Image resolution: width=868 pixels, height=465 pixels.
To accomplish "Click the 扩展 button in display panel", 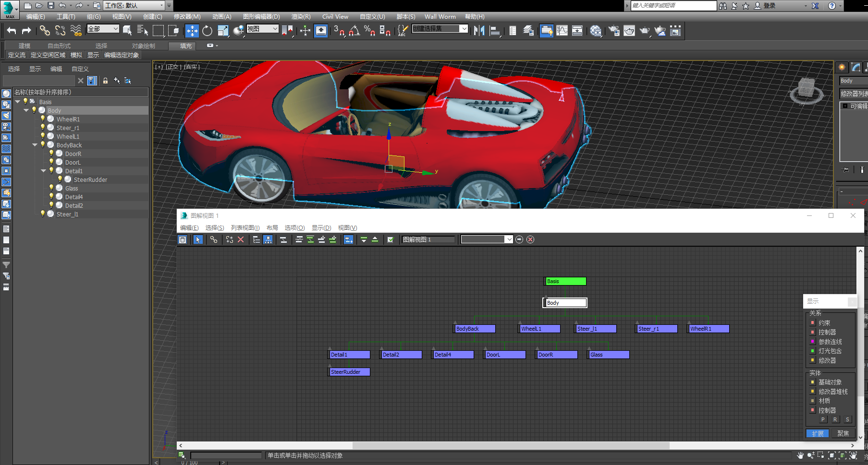I will pos(818,434).
